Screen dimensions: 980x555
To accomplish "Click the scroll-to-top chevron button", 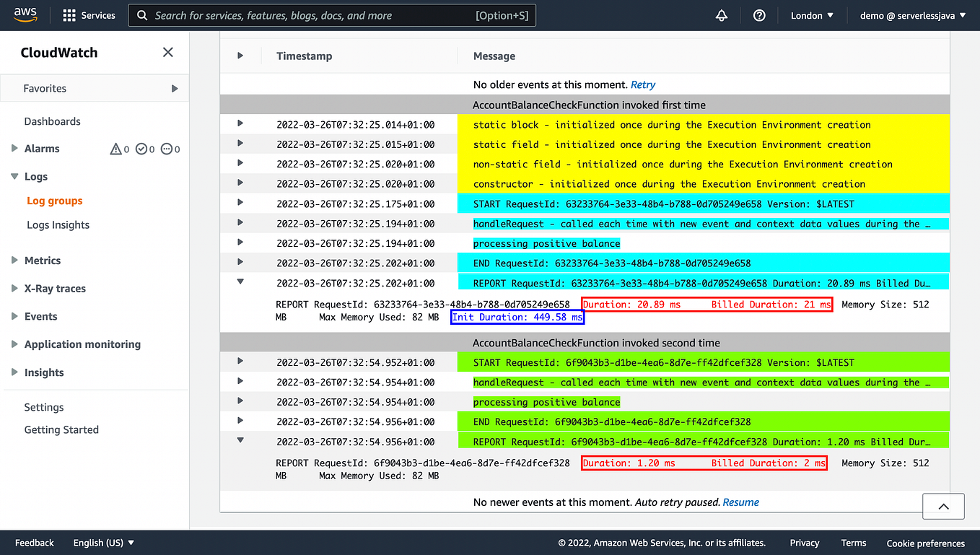I will tap(943, 506).
